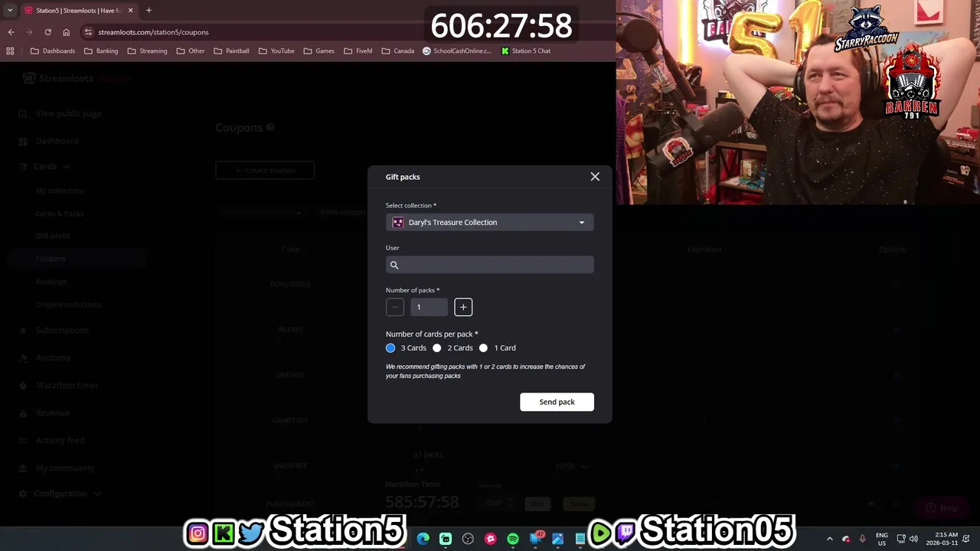Open the Other bookmark folder
This screenshot has height=551, width=980.
[191, 51]
